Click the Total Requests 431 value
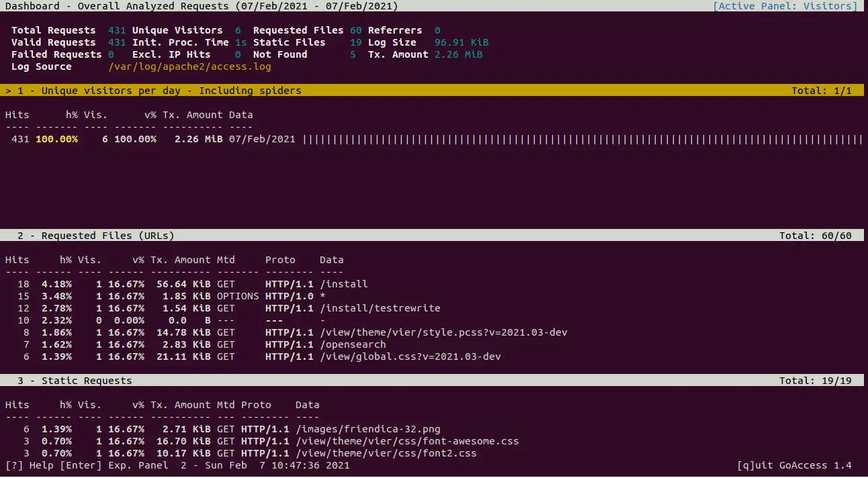 117,30
